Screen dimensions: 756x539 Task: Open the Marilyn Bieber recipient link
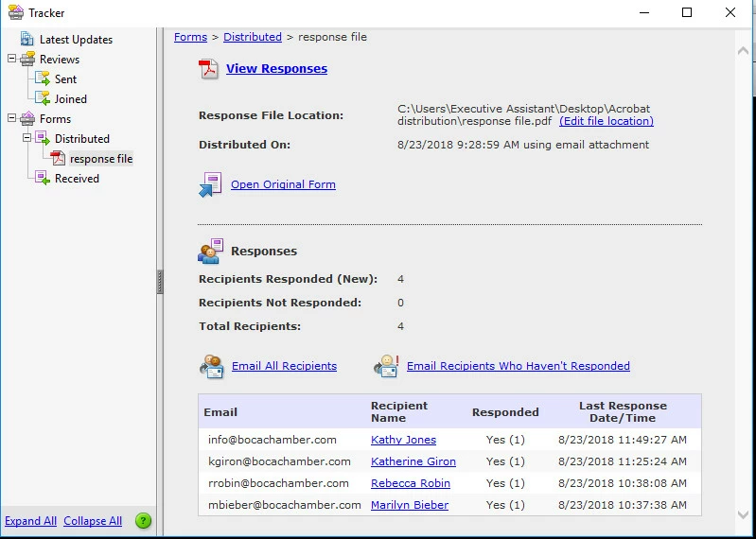[x=410, y=505]
